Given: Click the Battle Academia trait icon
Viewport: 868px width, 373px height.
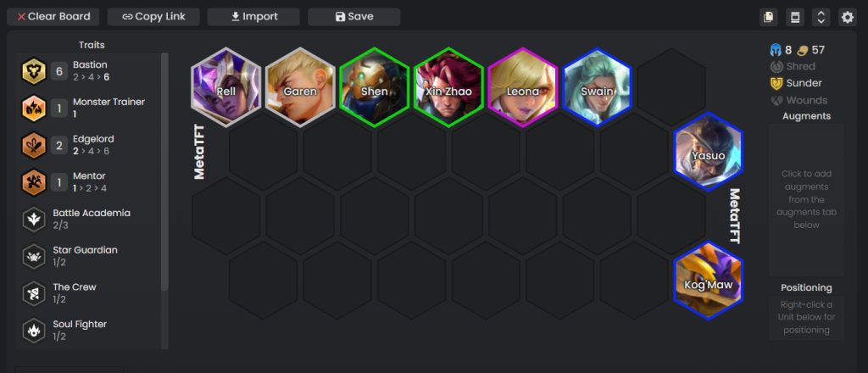Looking at the screenshot, I should coord(33,220).
